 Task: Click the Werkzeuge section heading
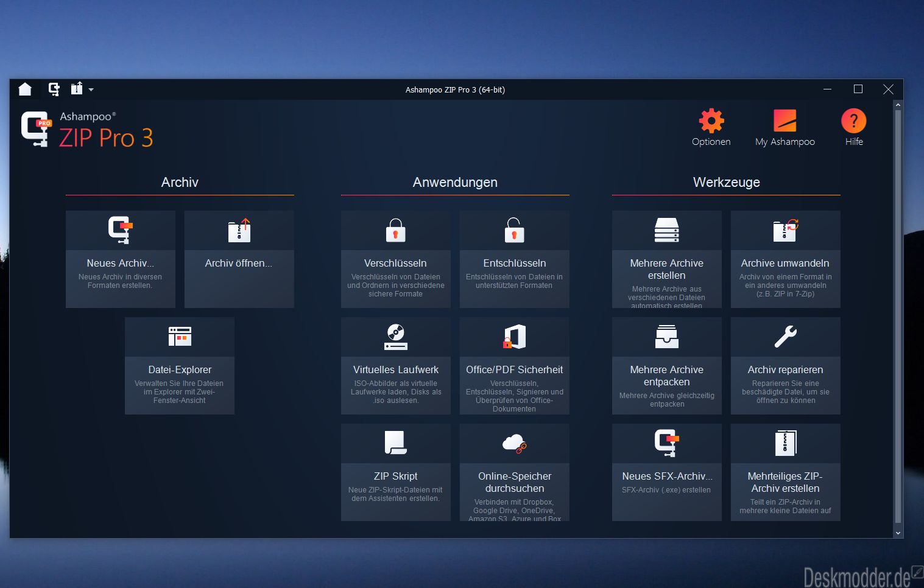click(x=727, y=182)
